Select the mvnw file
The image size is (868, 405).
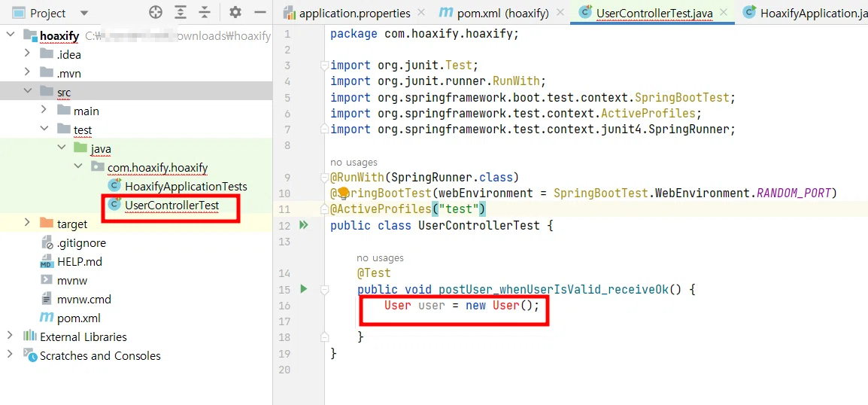pos(72,280)
